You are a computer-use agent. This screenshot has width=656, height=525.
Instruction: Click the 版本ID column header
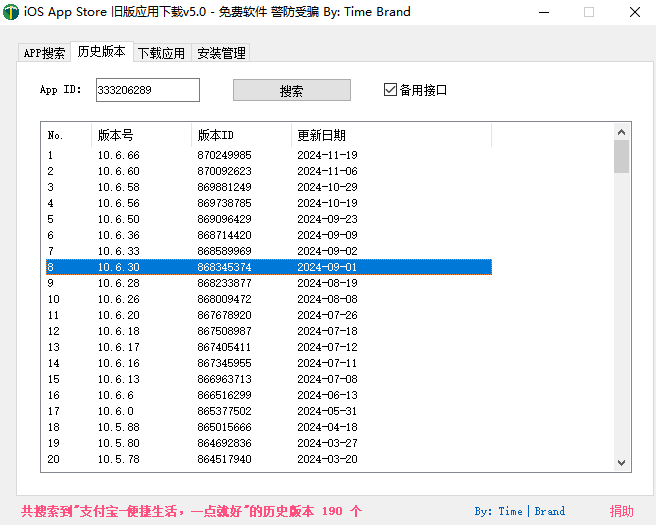pyautogui.click(x=241, y=135)
